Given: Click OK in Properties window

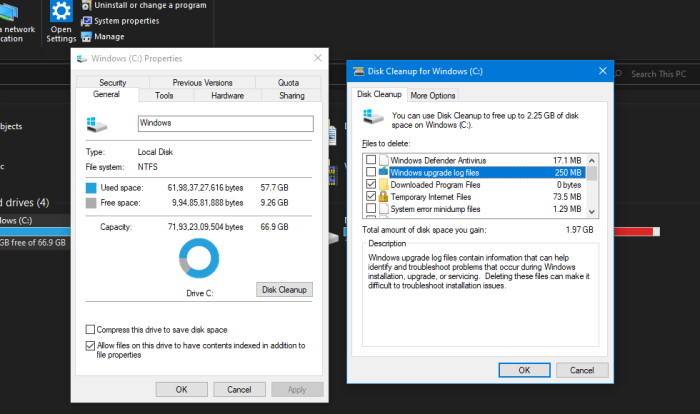Looking at the screenshot, I should pos(182,389).
